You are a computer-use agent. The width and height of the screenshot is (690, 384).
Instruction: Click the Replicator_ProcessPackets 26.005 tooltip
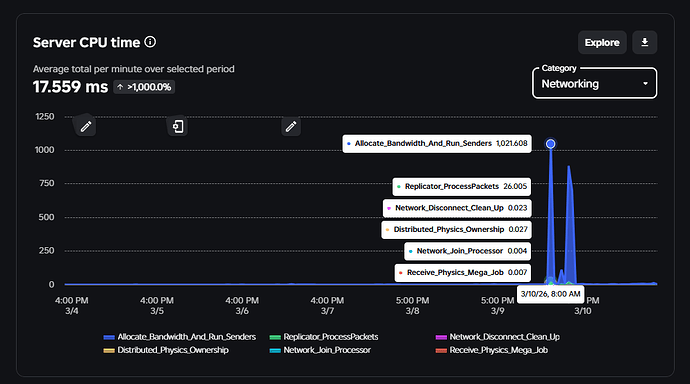pyautogui.click(x=462, y=187)
